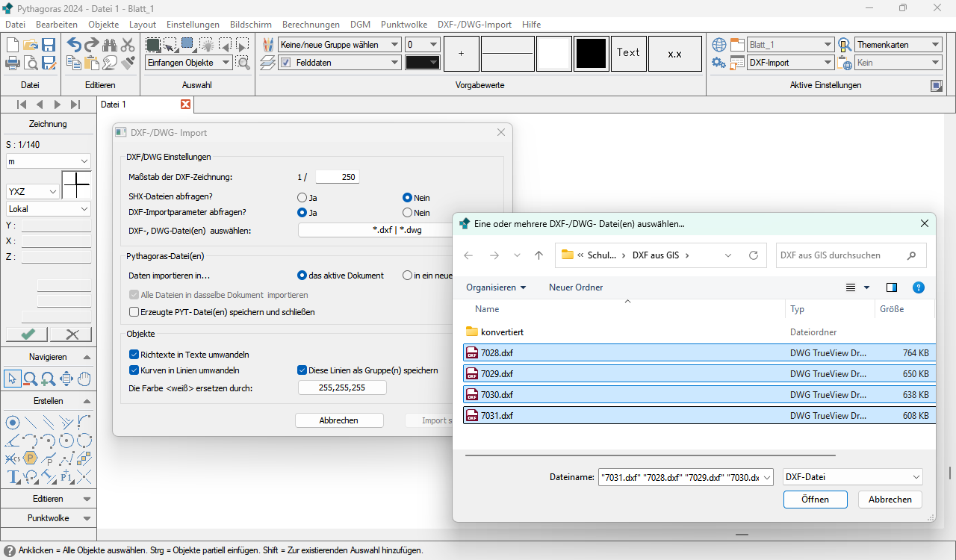Click the print preview icon
The image size is (956, 560).
pos(31,63)
